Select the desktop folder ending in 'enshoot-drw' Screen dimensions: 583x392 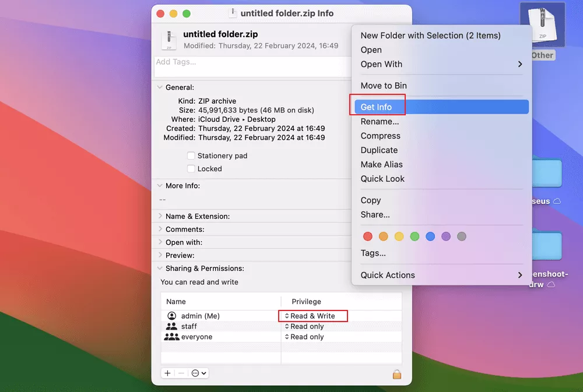[547, 246]
